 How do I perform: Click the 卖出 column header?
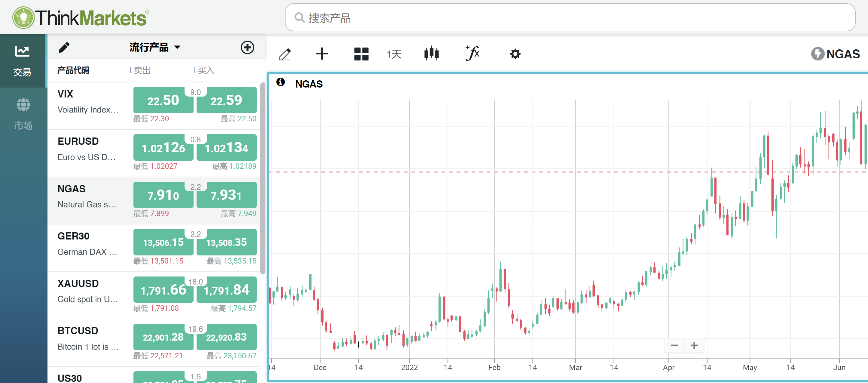coord(142,70)
